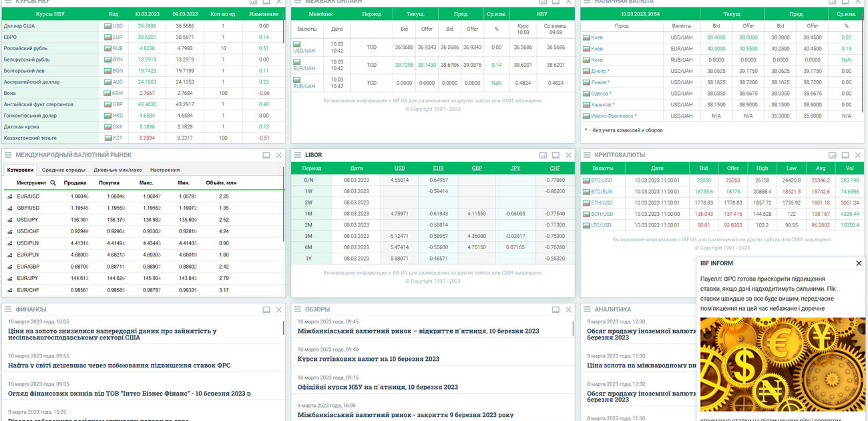Click the Инструмент column header
The image size is (868, 421).
[32, 182]
